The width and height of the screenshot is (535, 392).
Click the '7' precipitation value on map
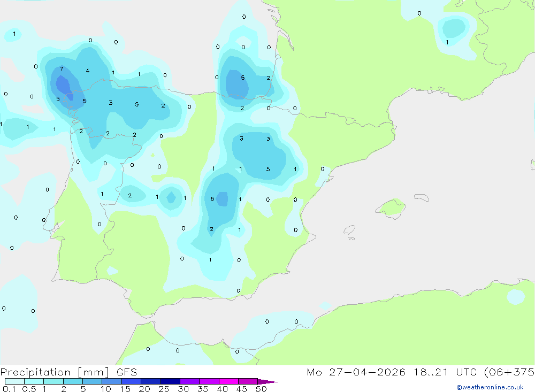(x=62, y=69)
